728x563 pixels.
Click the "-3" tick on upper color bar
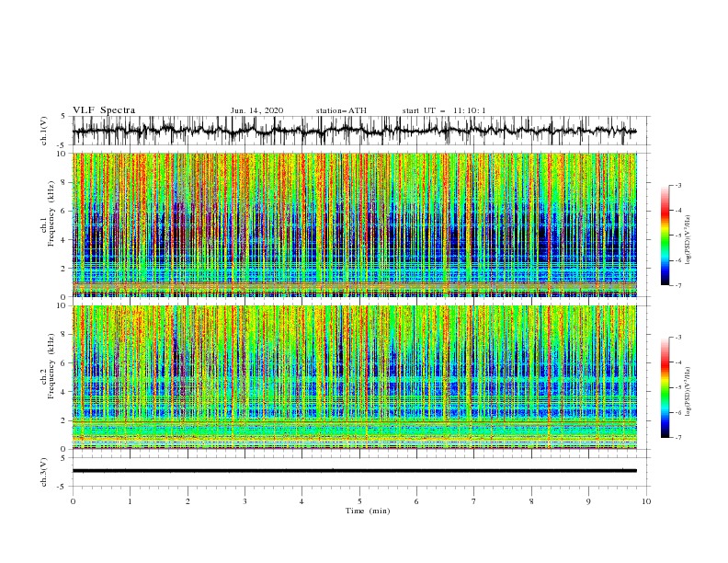pyautogui.click(x=678, y=185)
